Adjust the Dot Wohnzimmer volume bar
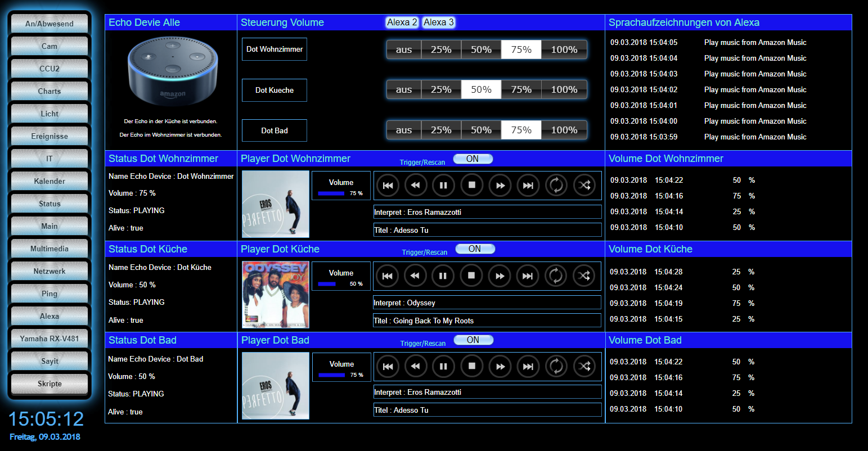The height and width of the screenshot is (451, 868). [332, 193]
